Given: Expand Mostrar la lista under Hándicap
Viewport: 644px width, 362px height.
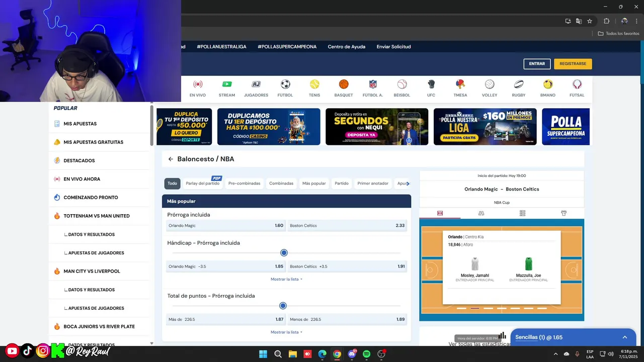Looking at the screenshot, I should pos(286,279).
